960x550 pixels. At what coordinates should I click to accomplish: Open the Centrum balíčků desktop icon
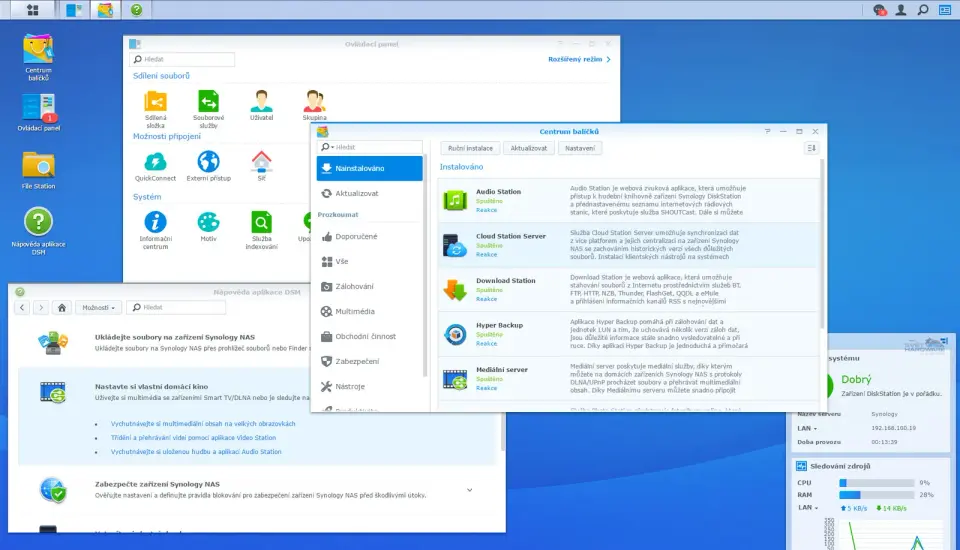point(38,50)
